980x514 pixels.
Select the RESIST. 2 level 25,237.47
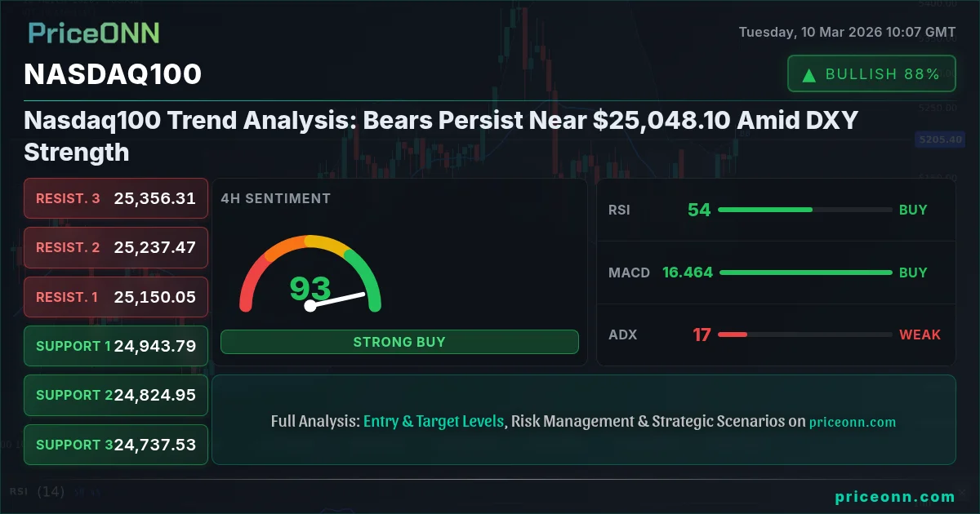coord(116,247)
